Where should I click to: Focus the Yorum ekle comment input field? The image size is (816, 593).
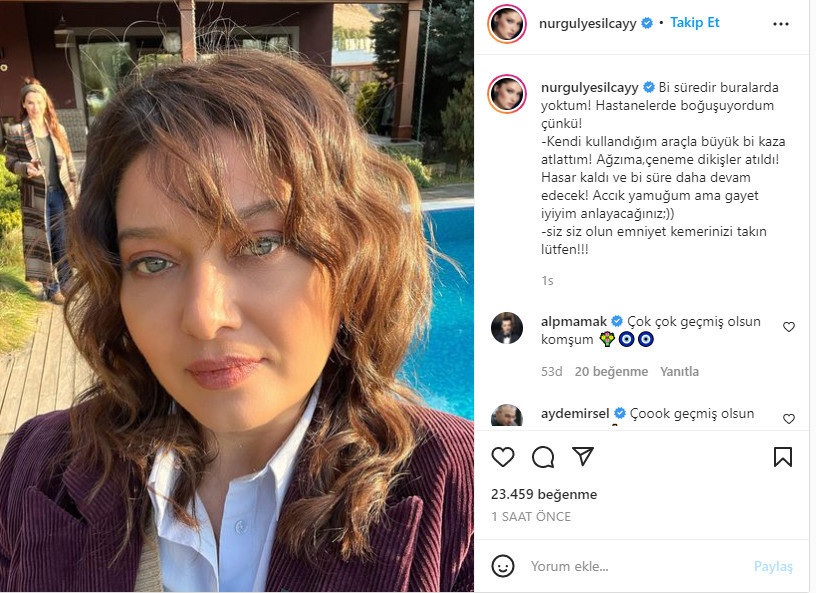pyautogui.click(x=600, y=566)
